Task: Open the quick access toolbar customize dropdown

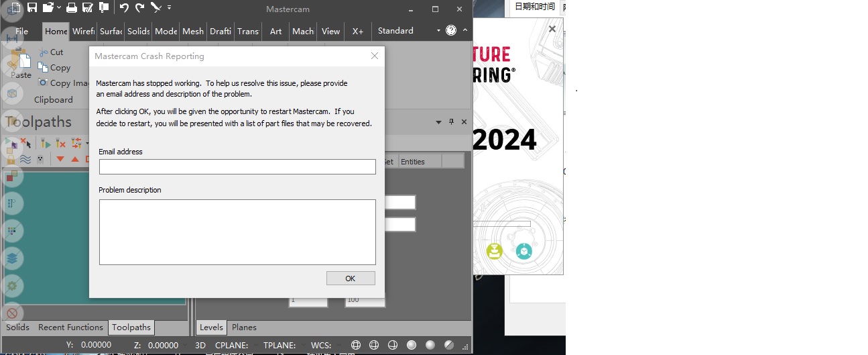Action: [169, 8]
